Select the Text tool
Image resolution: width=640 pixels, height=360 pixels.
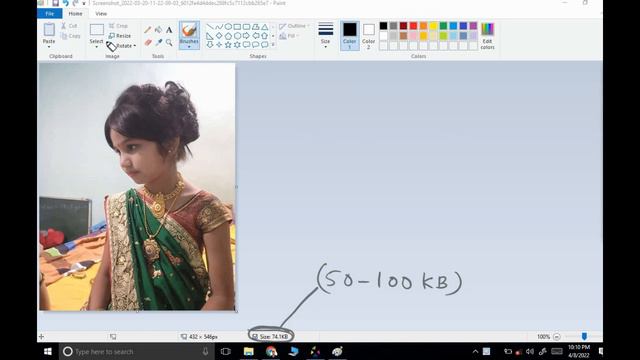(x=169, y=30)
